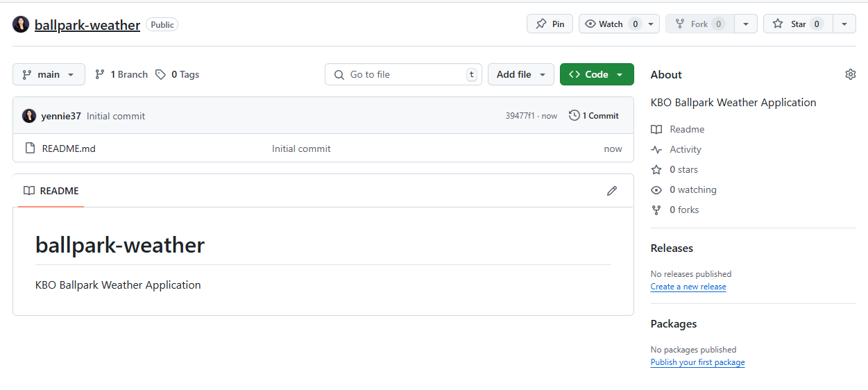View the 1 Branch link
The image size is (868, 390).
[121, 74]
